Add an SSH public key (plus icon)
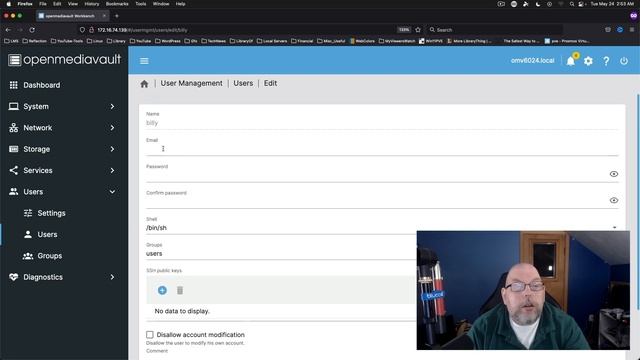This screenshot has height=360, width=640. pos(162,290)
